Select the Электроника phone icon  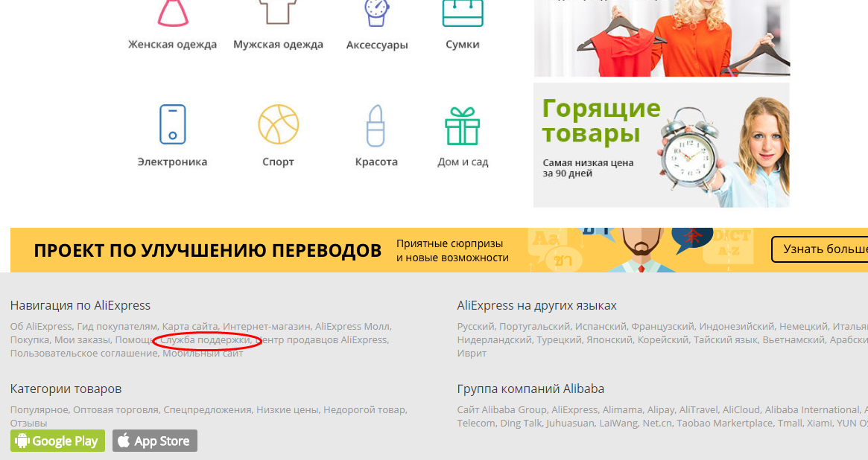coord(173,124)
